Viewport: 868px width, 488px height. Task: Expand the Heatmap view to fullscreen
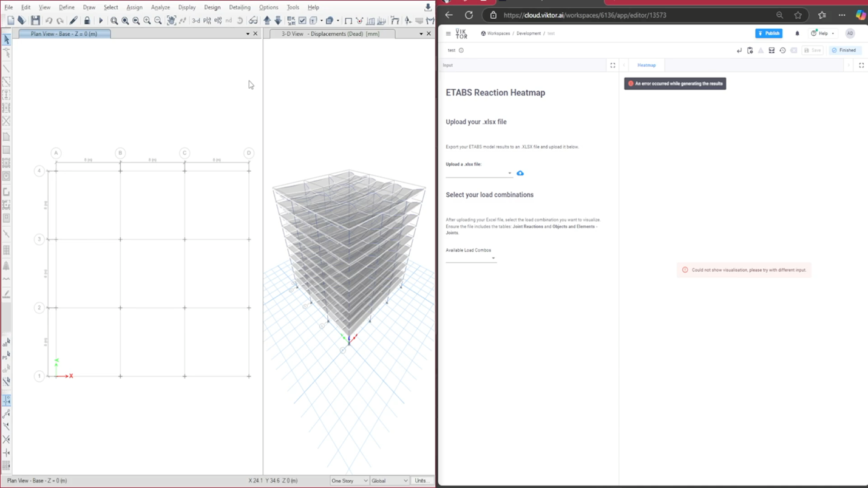pos(861,65)
